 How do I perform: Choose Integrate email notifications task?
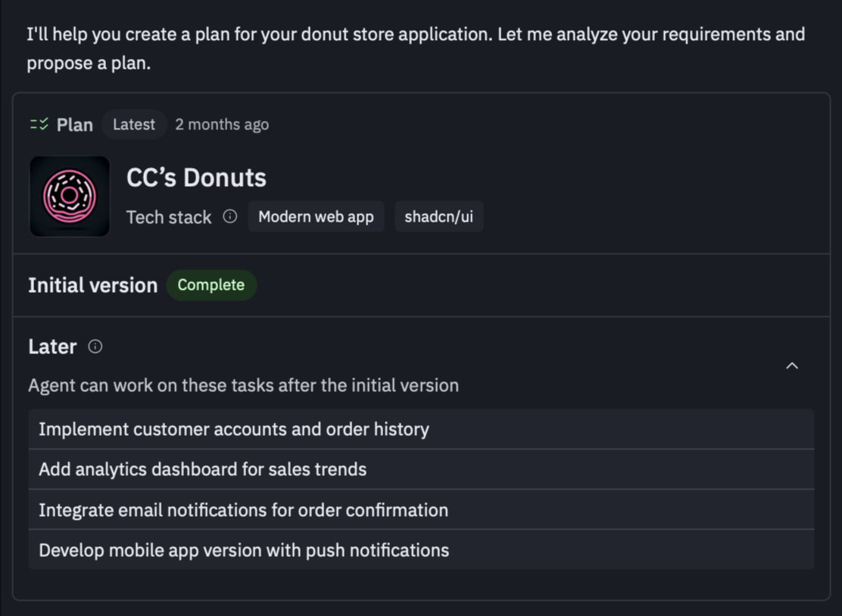pyautogui.click(x=243, y=510)
